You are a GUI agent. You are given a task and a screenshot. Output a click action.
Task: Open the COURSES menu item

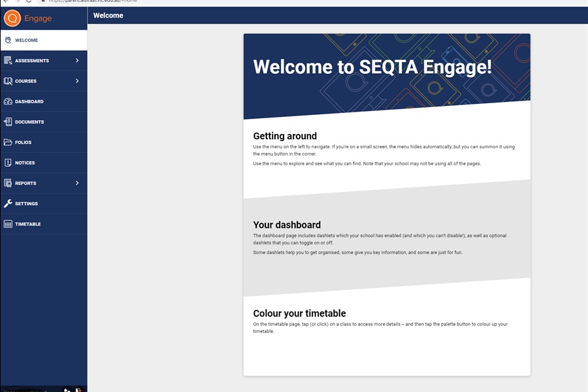click(x=44, y=81)
